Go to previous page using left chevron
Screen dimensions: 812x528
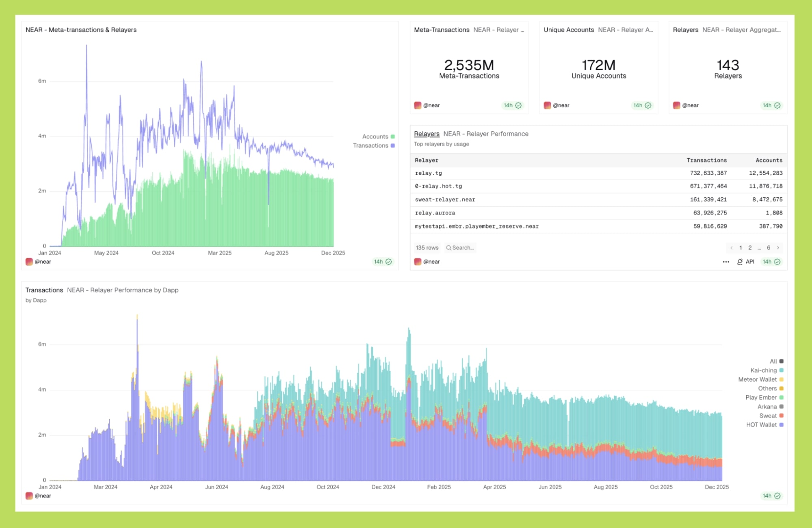[731, 248]
